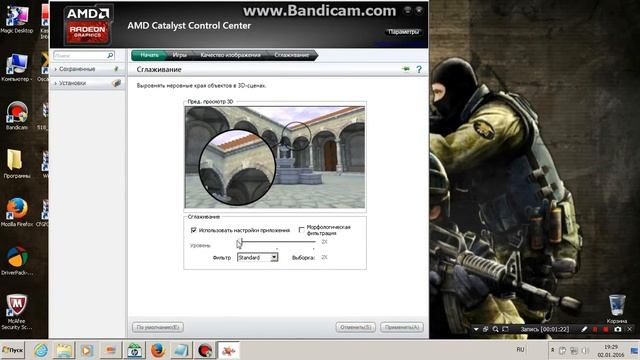The height and width of the screenshot is (360, 640).
Task: Pause recording in Bandicam bar
Action: (x=595, y=329)
